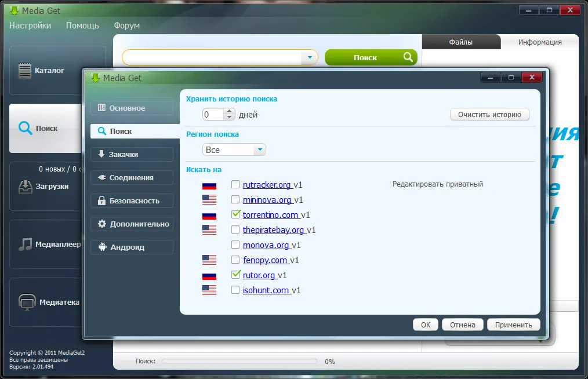Click the Media player music note icon

tap(25, 245)
